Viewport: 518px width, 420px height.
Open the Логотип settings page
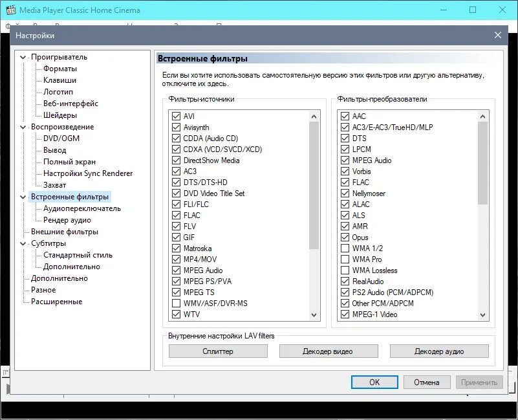pyautogui.click(x=58, y=92)
